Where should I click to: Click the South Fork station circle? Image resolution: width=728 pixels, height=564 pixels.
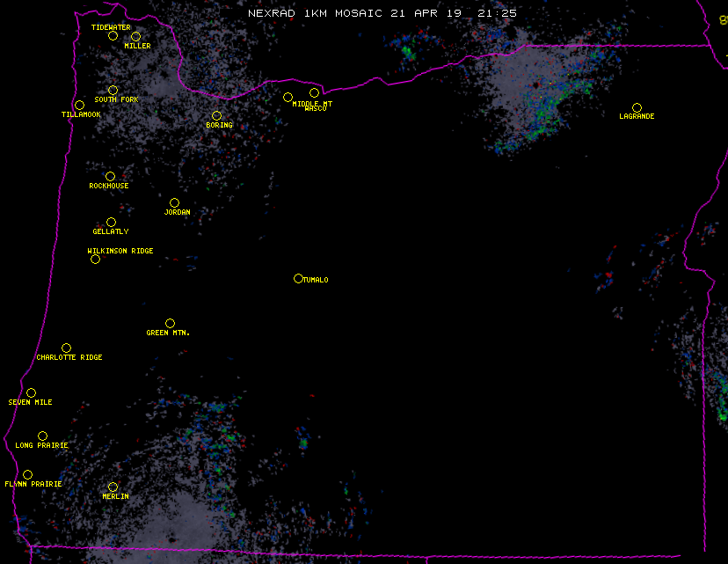coord(113,91)
